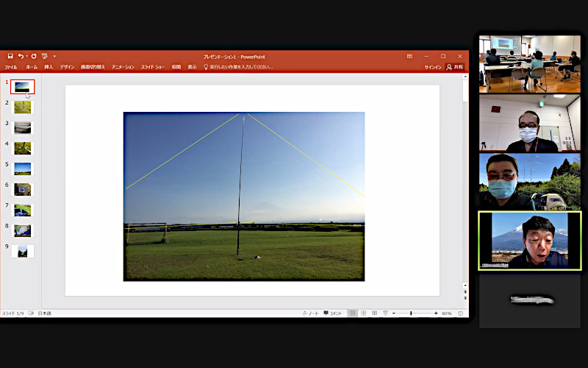Toggle the コメント comments pane
The image size is (588, 368).
point(333,314)
